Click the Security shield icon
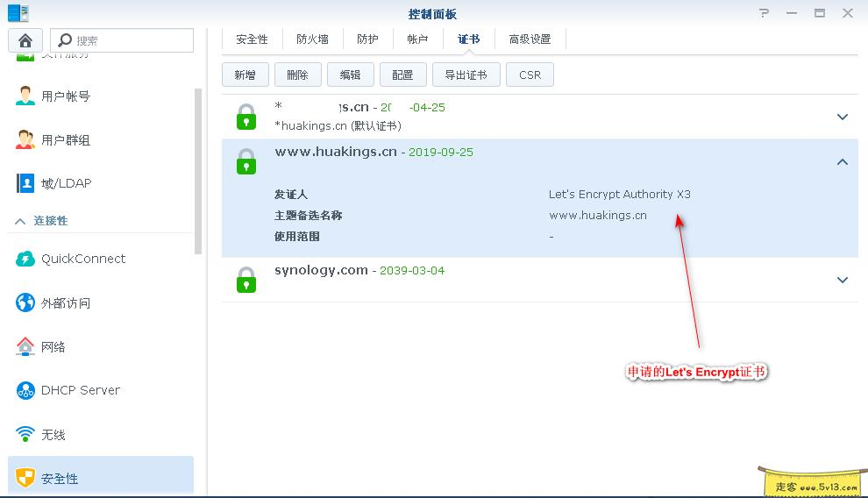Viewport: 868px width, 498px height. point(25,478)
